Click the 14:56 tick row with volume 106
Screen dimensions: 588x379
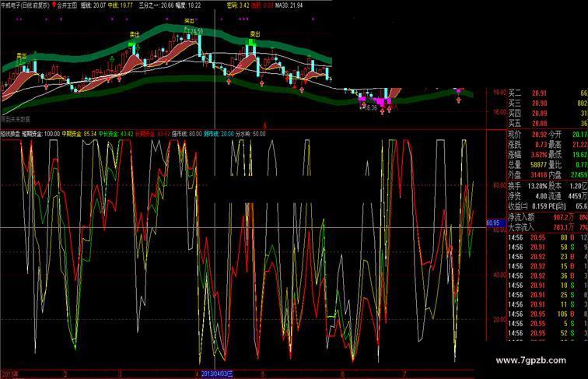(548, 314)
